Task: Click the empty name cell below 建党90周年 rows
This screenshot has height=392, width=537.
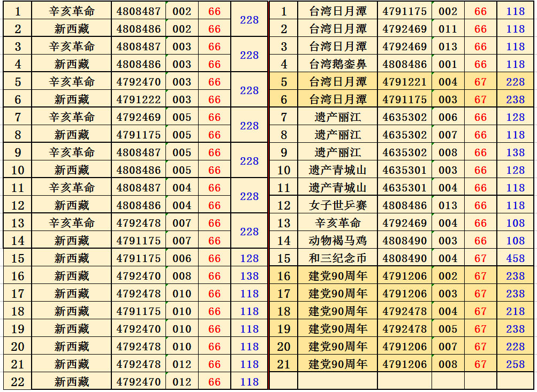Action: point(338,381)
